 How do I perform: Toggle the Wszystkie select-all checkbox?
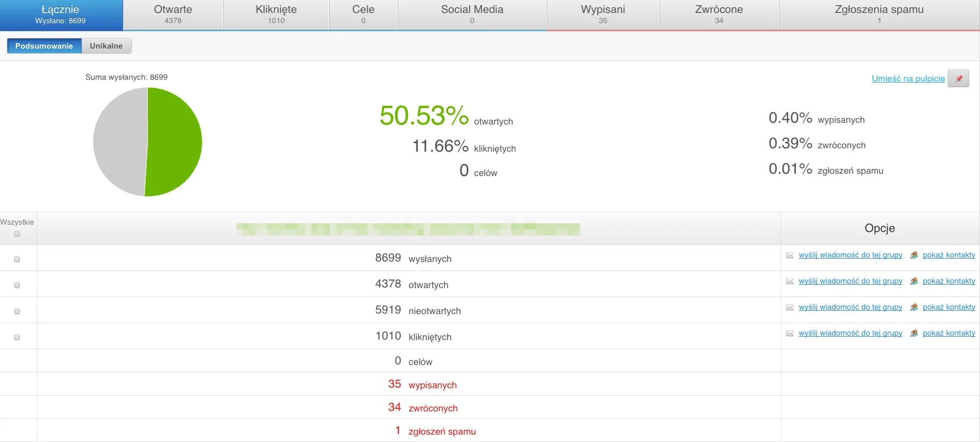[x=17, y=234]
